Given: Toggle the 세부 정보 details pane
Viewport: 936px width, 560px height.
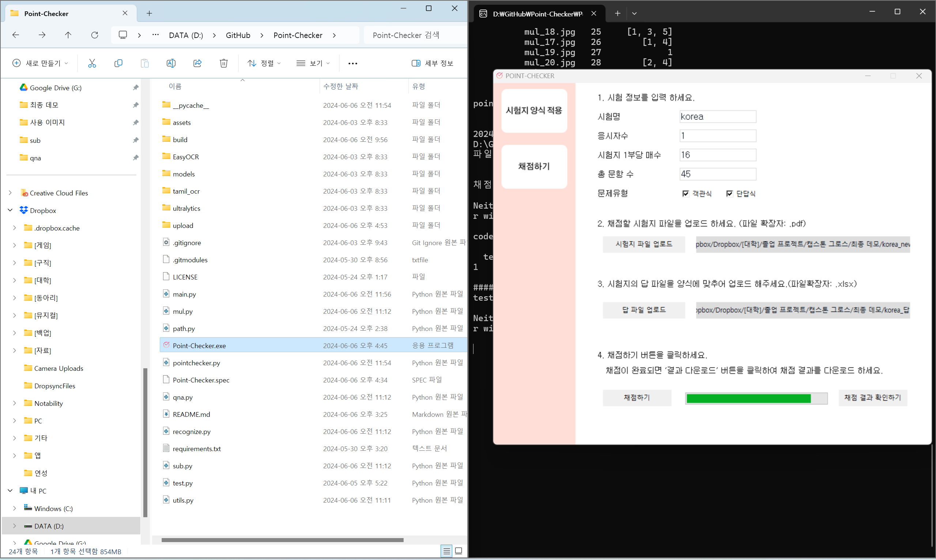Looking at the screenshot, I should [432, 64].
